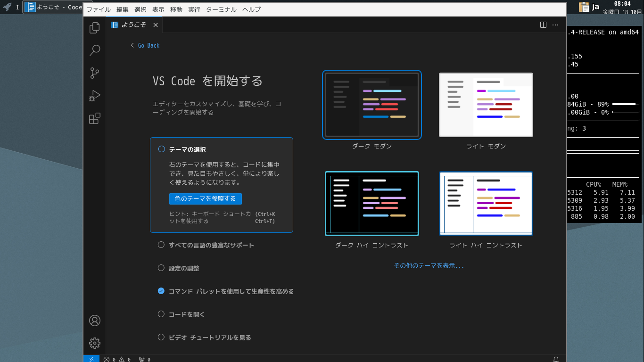Click the ja keyboard layout indicator

click(x=595, y=7)
